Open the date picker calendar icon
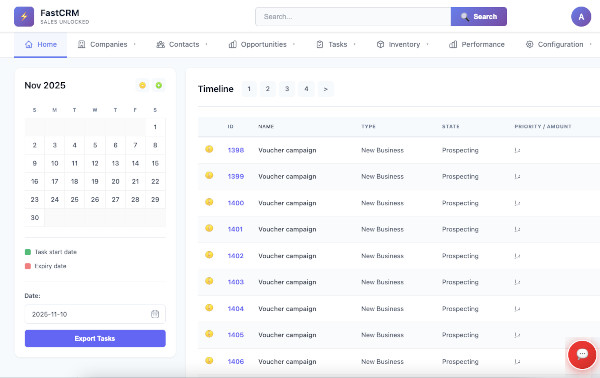The width and height of the screenshot is (600, 378). tap(155, 314)
